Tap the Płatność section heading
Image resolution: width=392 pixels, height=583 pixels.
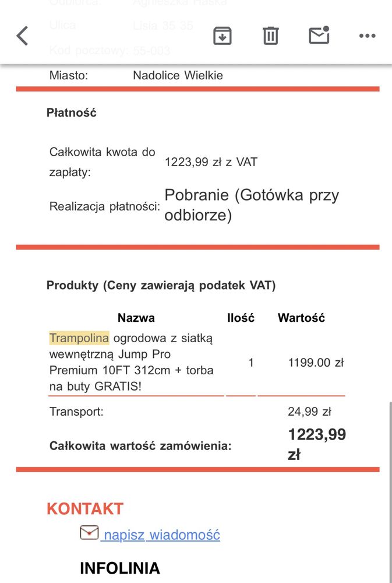[x=71, y=113]
